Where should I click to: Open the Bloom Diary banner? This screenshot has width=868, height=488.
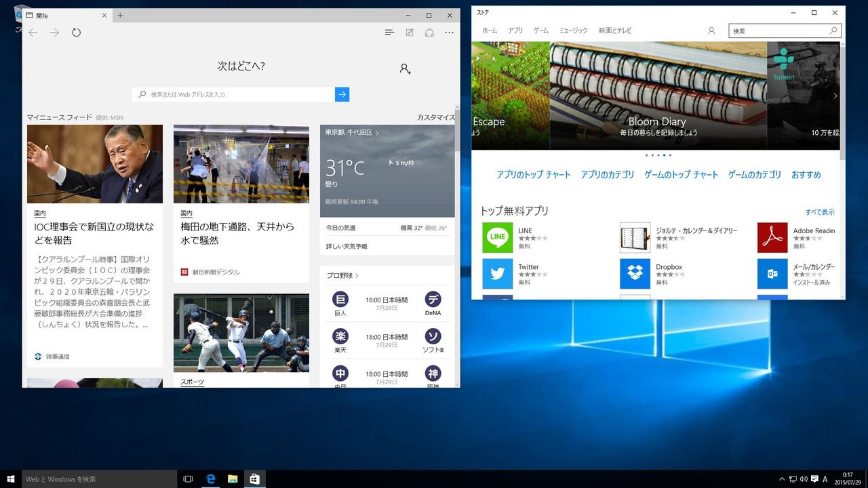(x=658, y=96)
